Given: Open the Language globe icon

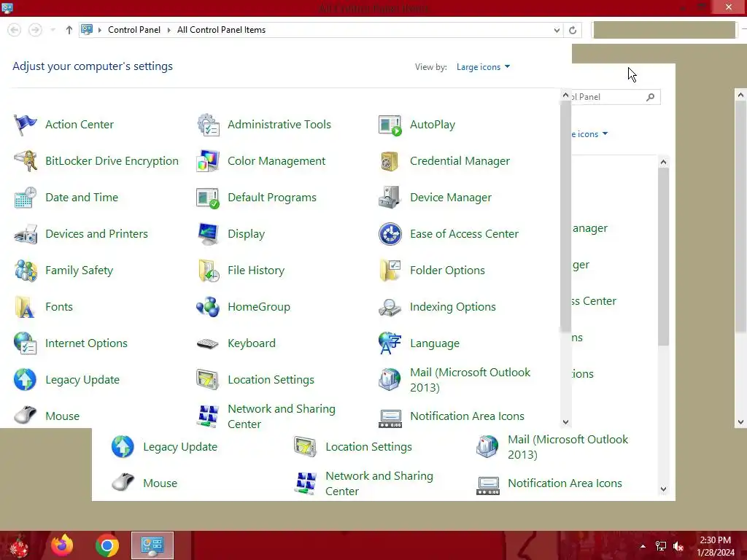Looking at the screenshot, I should pyautogui.click(x=390, y=343).
